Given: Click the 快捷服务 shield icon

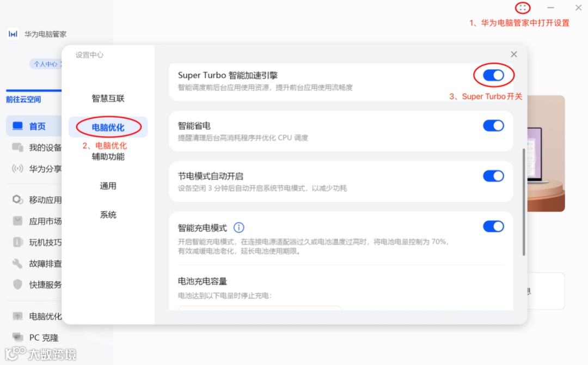Looking at the screenshot, I should tap(17, 284).
